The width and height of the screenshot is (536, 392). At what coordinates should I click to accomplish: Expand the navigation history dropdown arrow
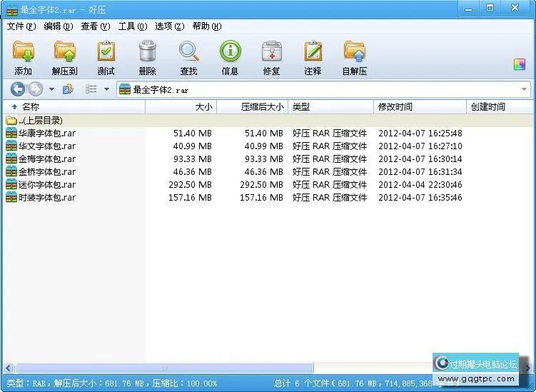[51, 89]
